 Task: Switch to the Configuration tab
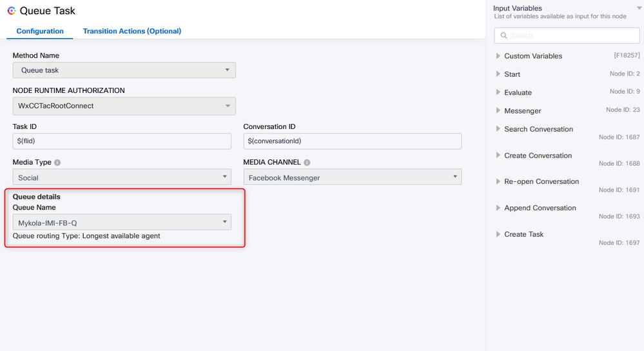[40, 31]
